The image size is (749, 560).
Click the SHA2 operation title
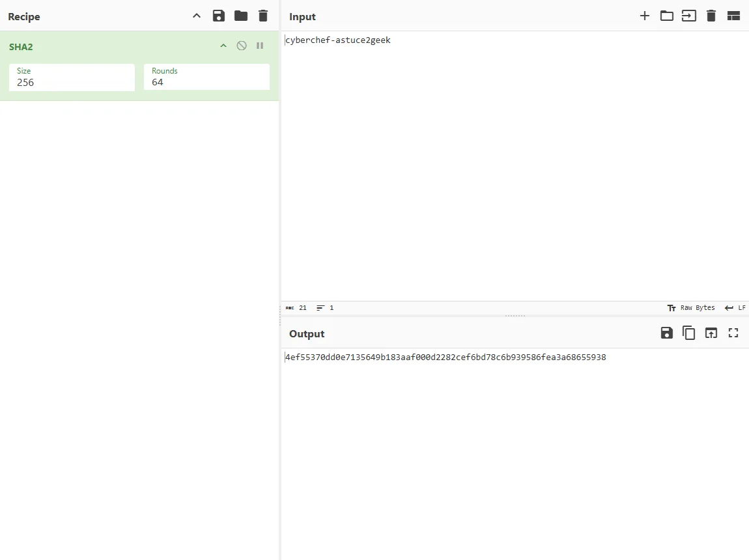point(21,47)
